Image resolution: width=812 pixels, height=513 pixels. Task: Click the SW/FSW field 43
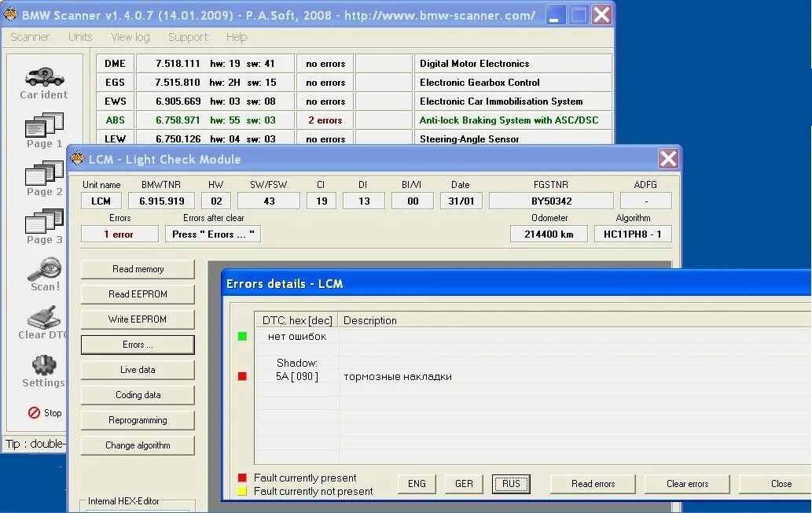pos(269,201)
